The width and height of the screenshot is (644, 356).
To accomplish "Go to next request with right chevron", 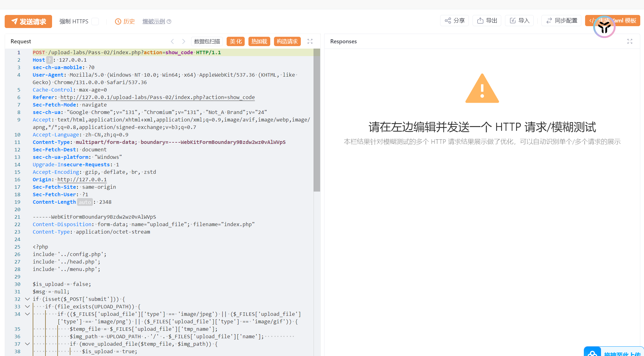I will pos(184,41).
